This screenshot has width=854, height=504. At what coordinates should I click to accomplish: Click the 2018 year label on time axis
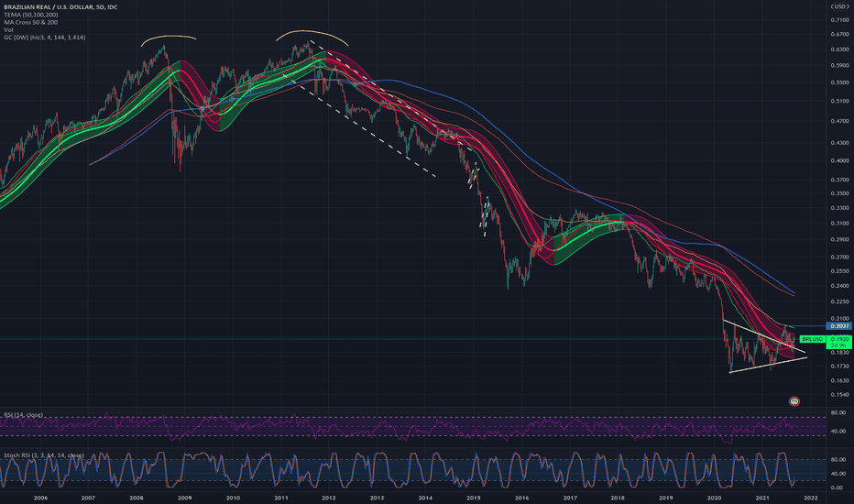618,498
